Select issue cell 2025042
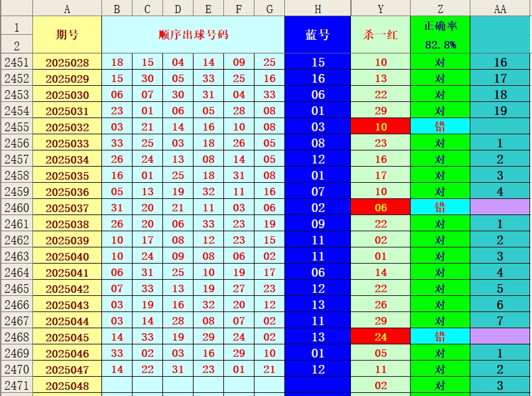The width and height of the screenshot is (532, 396). 67,288
